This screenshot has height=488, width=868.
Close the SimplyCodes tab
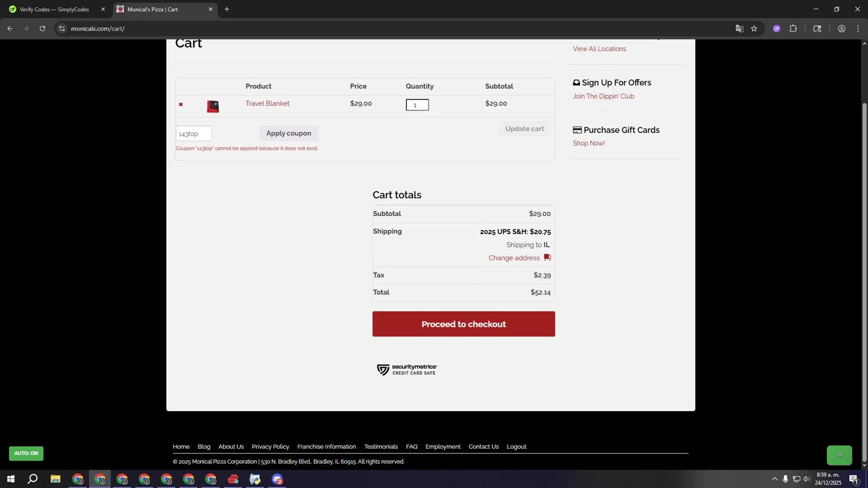pyautogui.click(x=103, y=9)
